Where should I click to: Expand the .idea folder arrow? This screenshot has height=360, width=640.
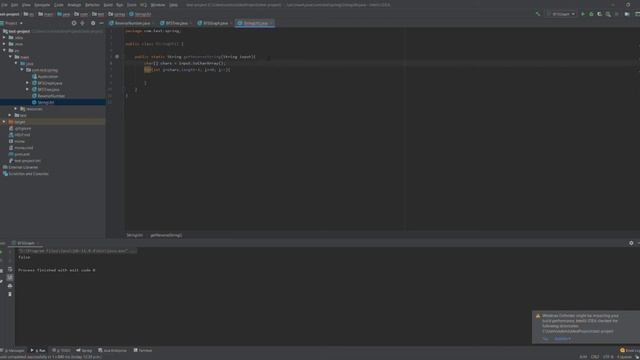[4, 38]
